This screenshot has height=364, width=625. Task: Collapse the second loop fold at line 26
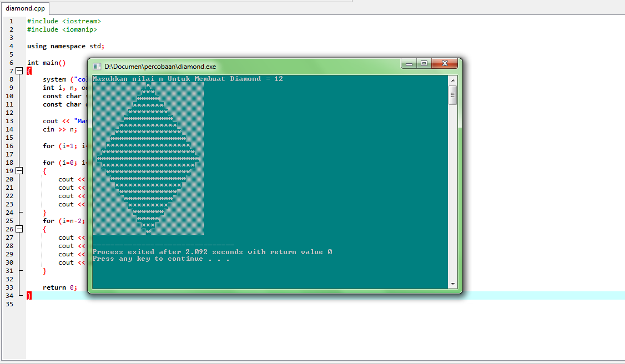(x=19, y=229)
